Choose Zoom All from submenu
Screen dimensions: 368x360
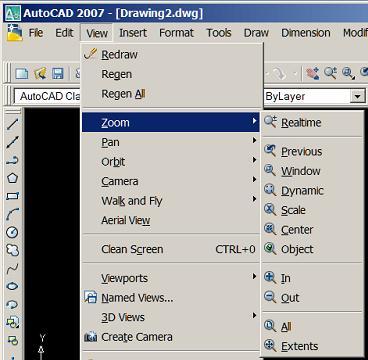[x=312, y=327]
